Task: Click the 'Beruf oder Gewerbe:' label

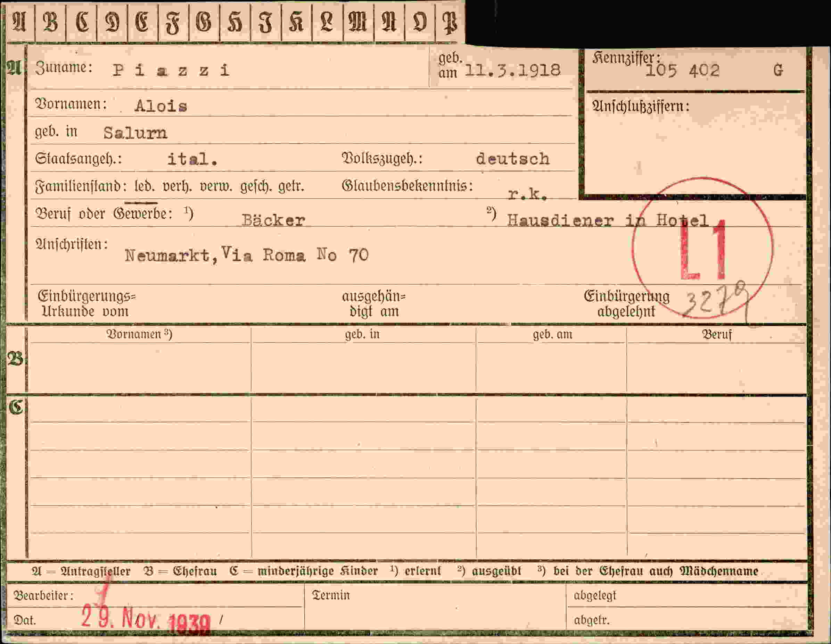Action: [104, 214]
